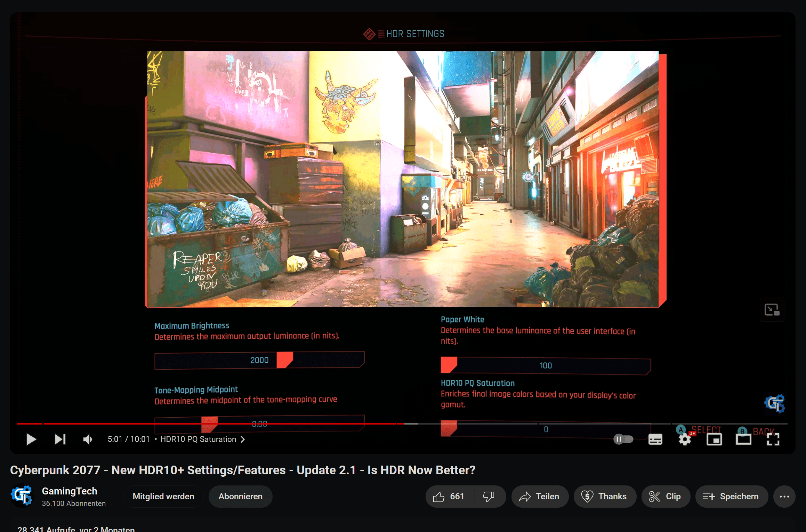Open the Speichern save menu
This screenshot has width=806, height=532.
point(731,497)
